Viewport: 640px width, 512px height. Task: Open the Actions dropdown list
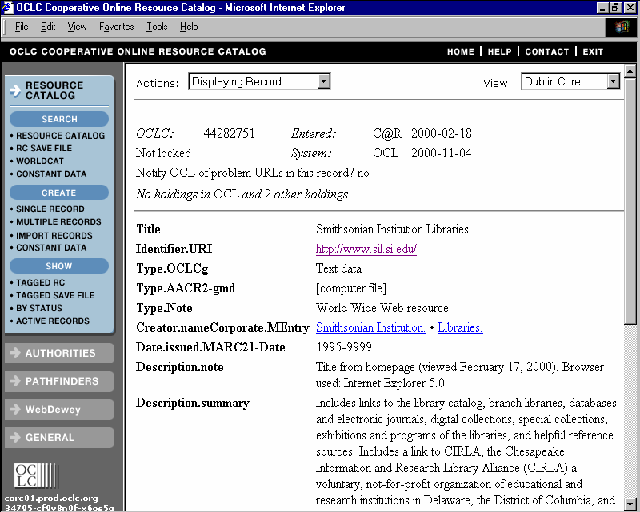pos(259,81)
